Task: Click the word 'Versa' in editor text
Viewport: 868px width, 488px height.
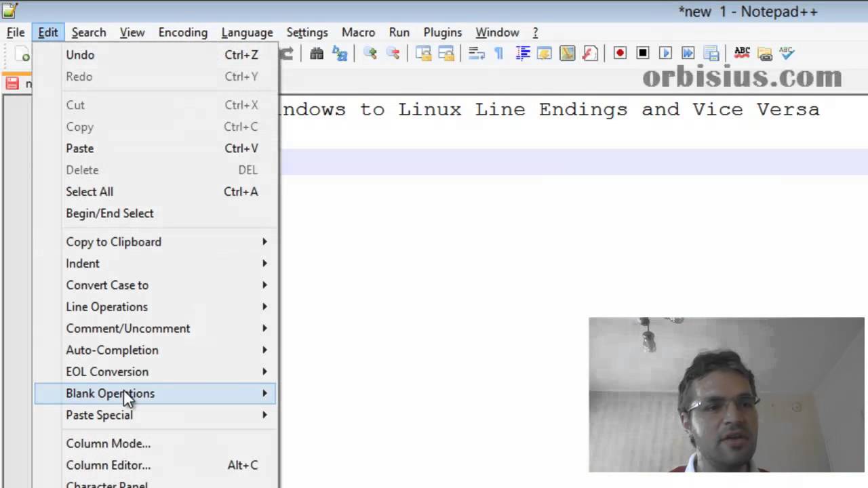Action: (x=787, y=109)
